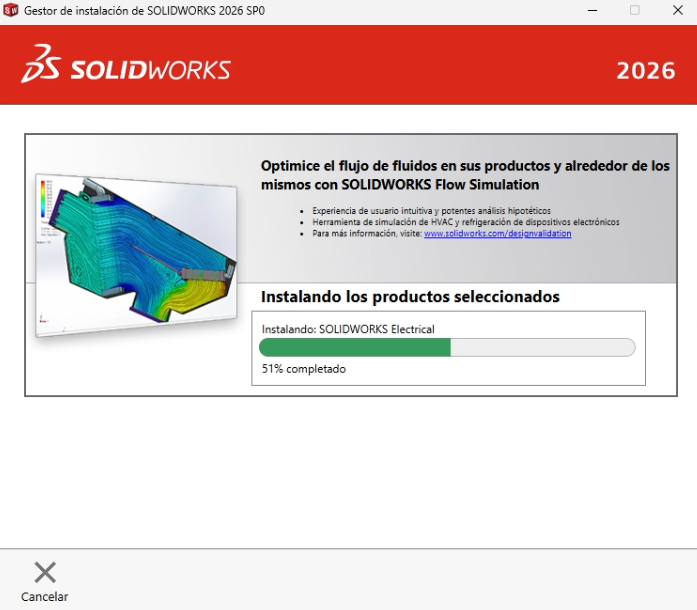This screenshot has width=697, height=610.
Task: Click 'Instalando los productos seleccionados' heading
Action: click(x=410, y=297)
